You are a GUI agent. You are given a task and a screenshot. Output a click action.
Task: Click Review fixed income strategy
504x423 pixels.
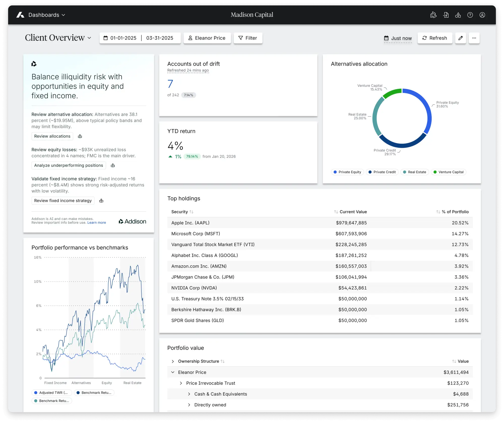63,201
